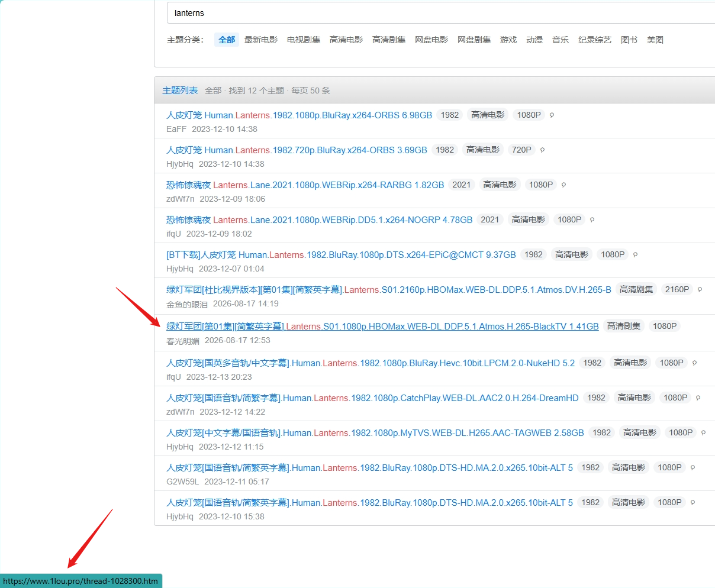This screenshot has width=715, height=588.
Task: Filter by 网盘电影 category
Action: pos(431,40)
